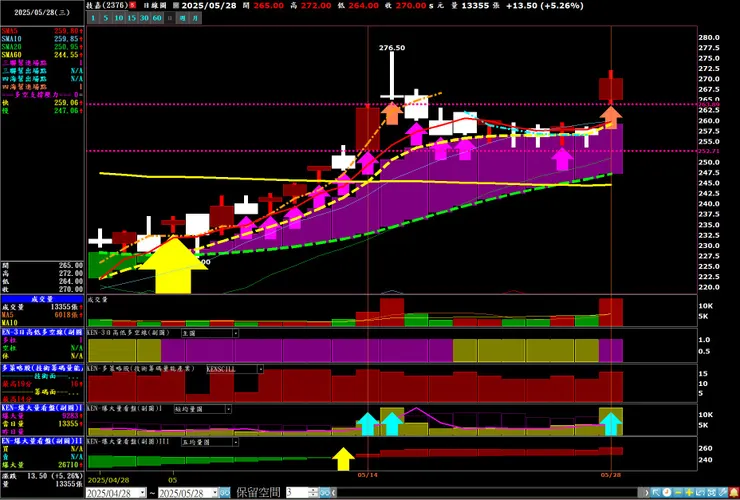Screen dimensions: 740x500
Task: Click the round clock-style toolbar icon
Action: pos(667,493)
